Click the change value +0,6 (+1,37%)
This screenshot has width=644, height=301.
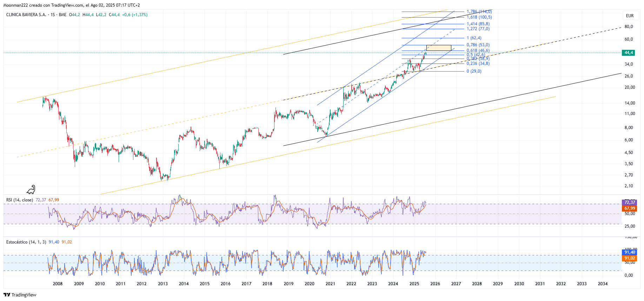click(135, 15)
